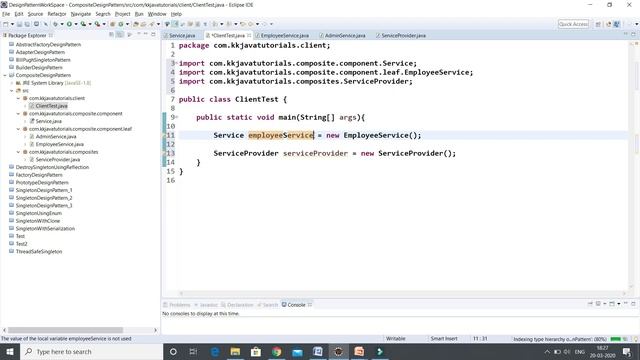The image size is (640, 360).
Task: Open Cortana circle on the taskbar
Action: (173, 351)
